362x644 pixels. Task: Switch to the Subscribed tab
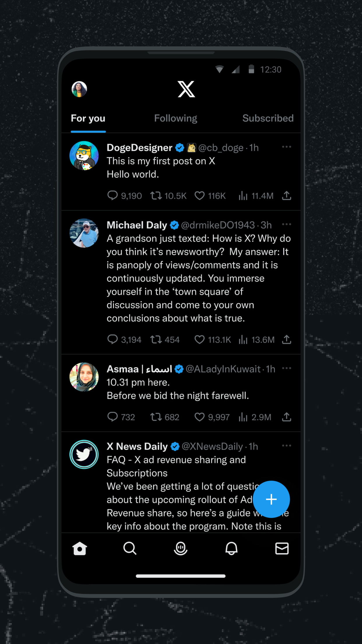click(x=268, y=118)
